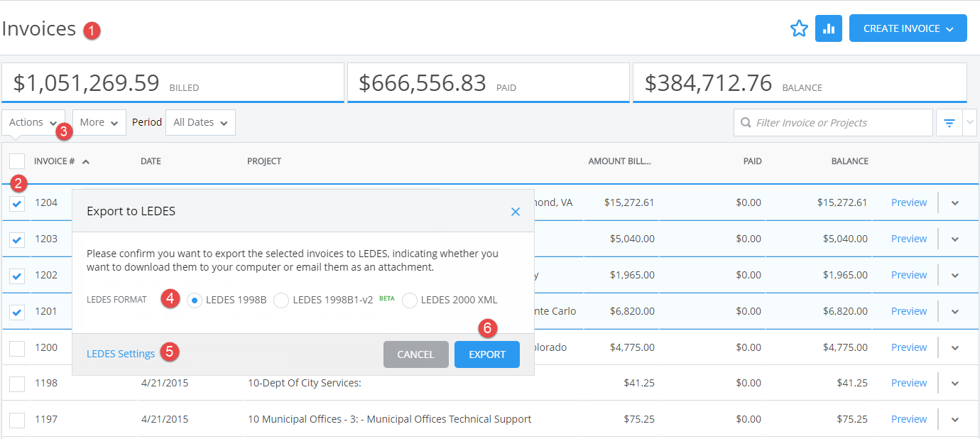
Task: Open the All Dates period dropdown
Action: tap(200, 122)
